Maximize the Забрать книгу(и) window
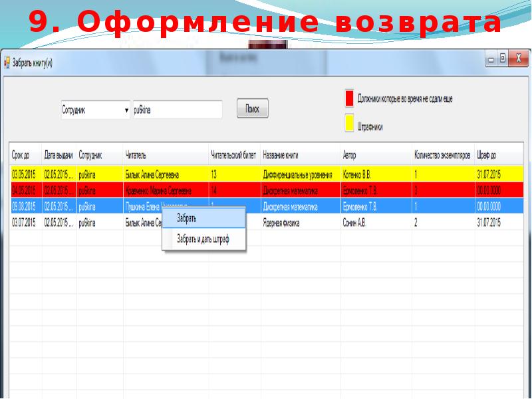The height and width of the screenshot is (399, 532). point(503,59)
